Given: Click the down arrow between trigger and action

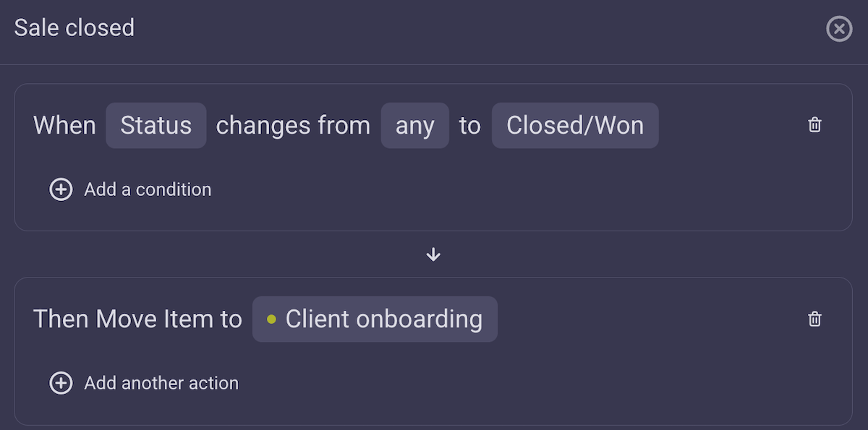Looking at the screenshot, I should (433, 254).
